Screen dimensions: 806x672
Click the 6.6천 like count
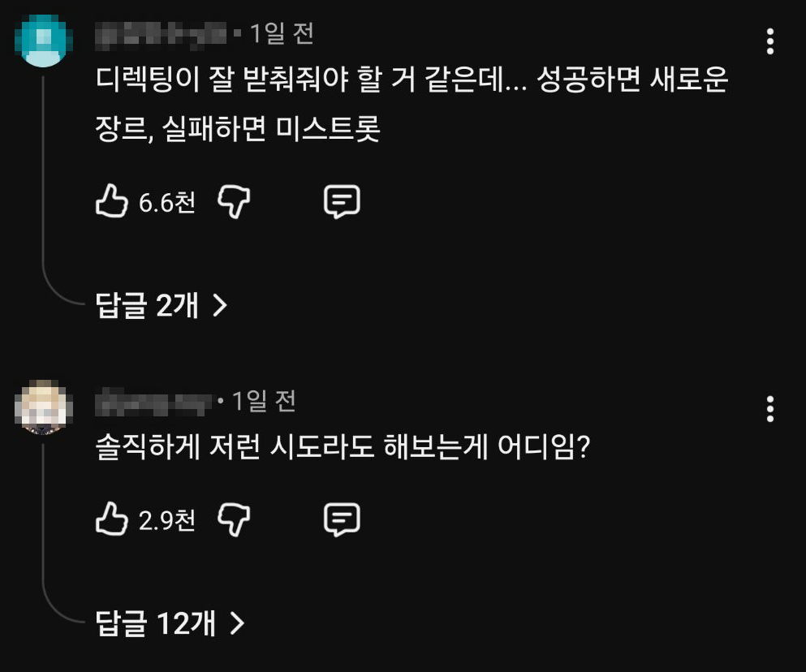167,202
